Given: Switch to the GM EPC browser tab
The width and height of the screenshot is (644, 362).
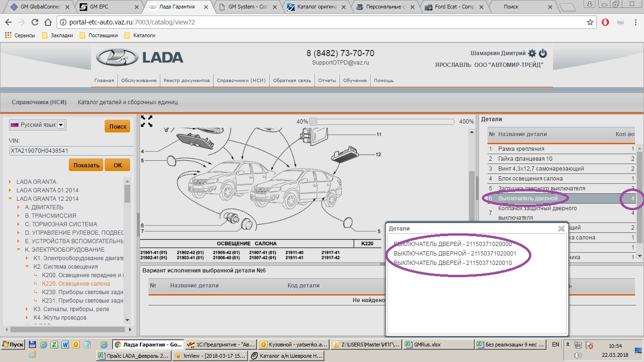Looking at the screenshot, I should (x=107, y=7).
